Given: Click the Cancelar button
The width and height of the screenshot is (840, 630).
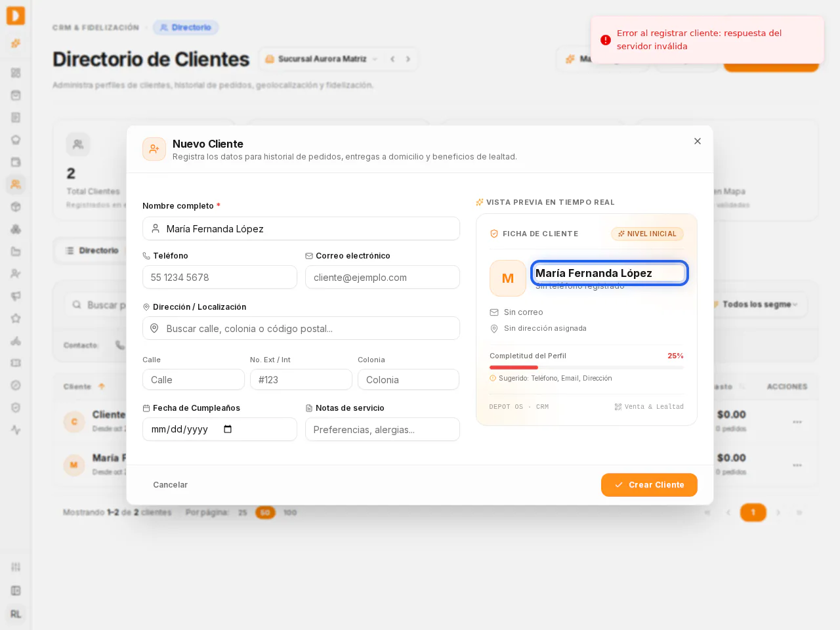Looking at the screenshot, I should tap(171, 485).
